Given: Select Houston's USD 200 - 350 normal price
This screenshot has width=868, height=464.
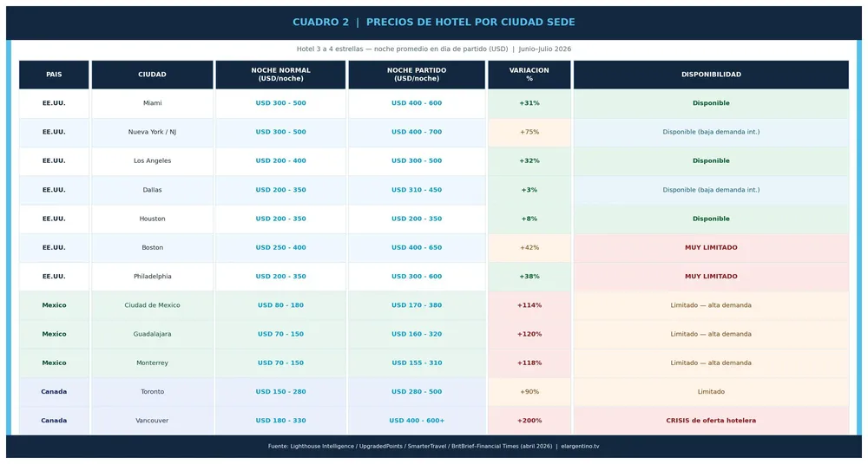Looking at the screenshot, I should click(280, 219).
